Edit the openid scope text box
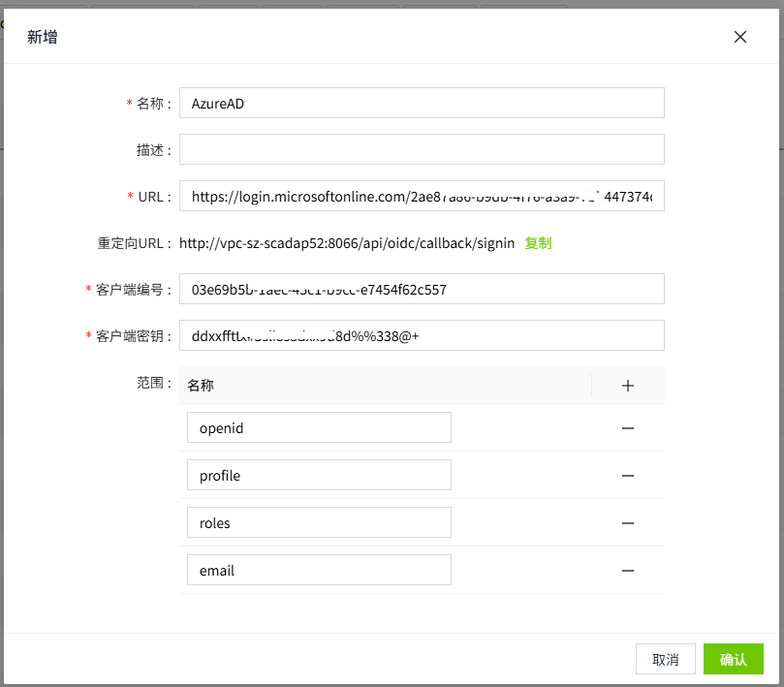This screenshot has height=687, width=784. click(319, 427)
